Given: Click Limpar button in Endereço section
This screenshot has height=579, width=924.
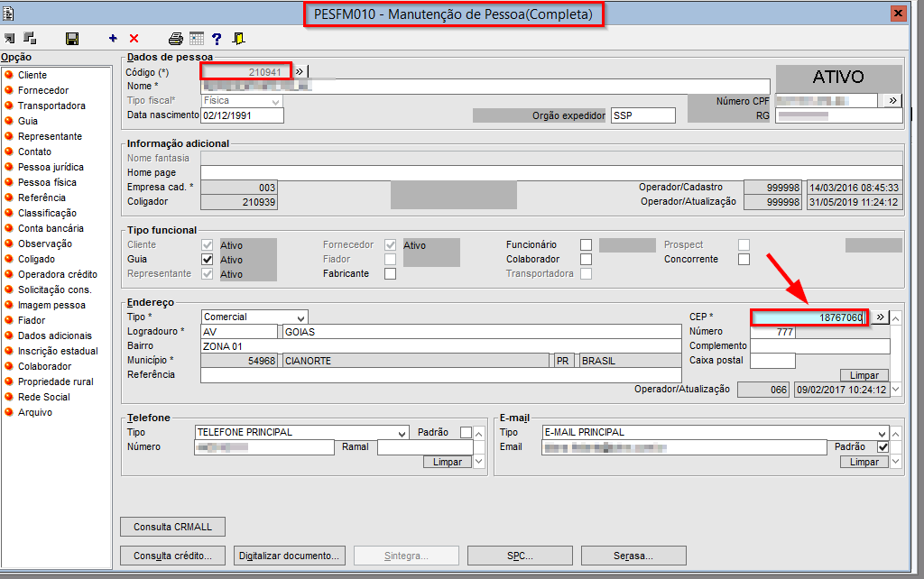Looking at the screenshot, I should 864,375.
